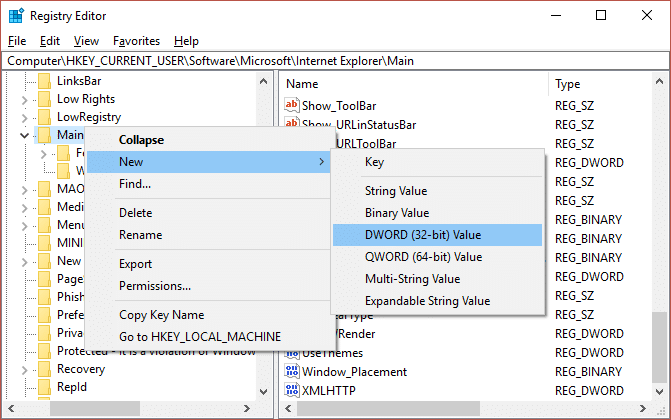Click the folder icon beside the MINI key
Viewport: 671px width, 420px height.
(x=45, y=243)
